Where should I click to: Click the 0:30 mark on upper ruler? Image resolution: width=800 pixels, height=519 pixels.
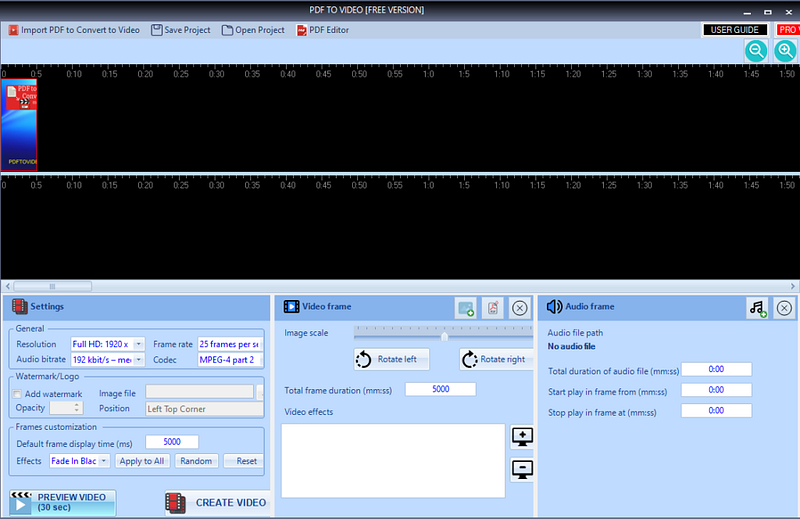(216, 74)
